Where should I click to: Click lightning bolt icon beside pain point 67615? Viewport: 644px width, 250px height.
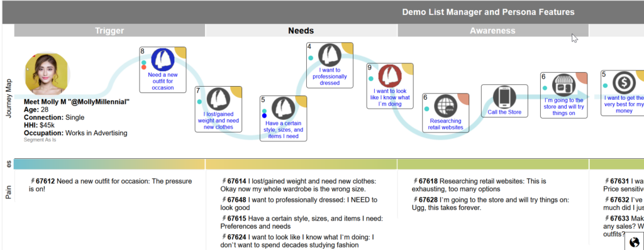pyautogui.click(x=225, y=219)
